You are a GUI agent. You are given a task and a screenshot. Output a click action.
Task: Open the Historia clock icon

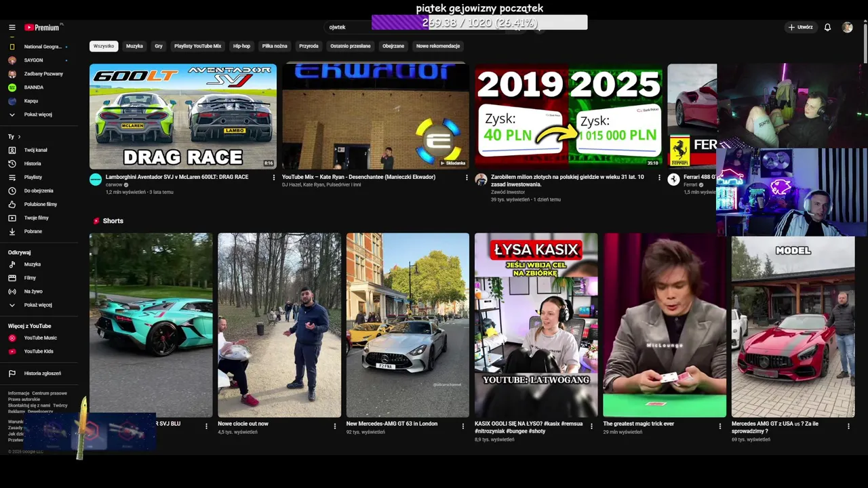(x=12, y=163)
